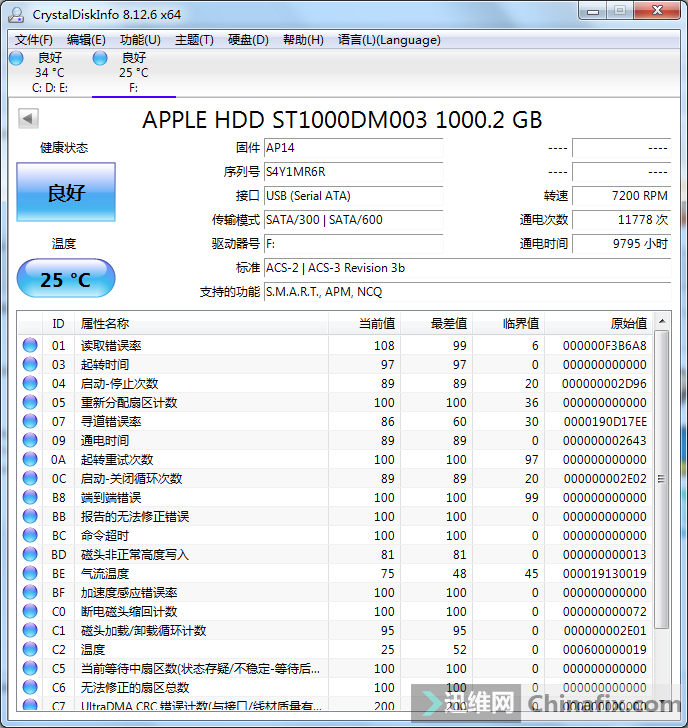This screenshot has height=728, width=688.
Task: Click the 当前值 column header
Action: [x=364, y=324]
